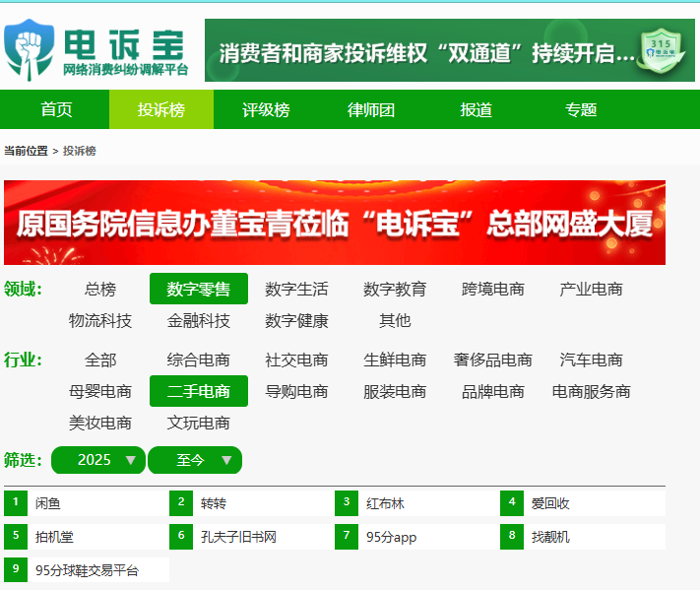The width and height of the screenshot is (700, 590).
Task: Open the 专题 nav tab
Action: click(581, 109)
